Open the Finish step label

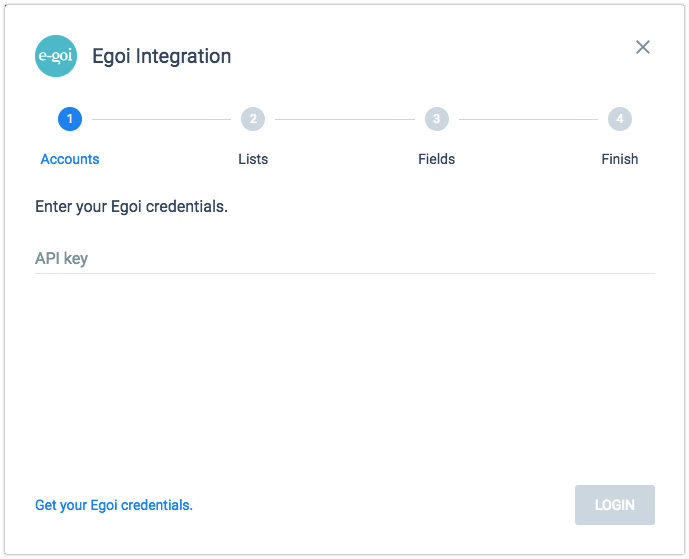click(620, 159)
